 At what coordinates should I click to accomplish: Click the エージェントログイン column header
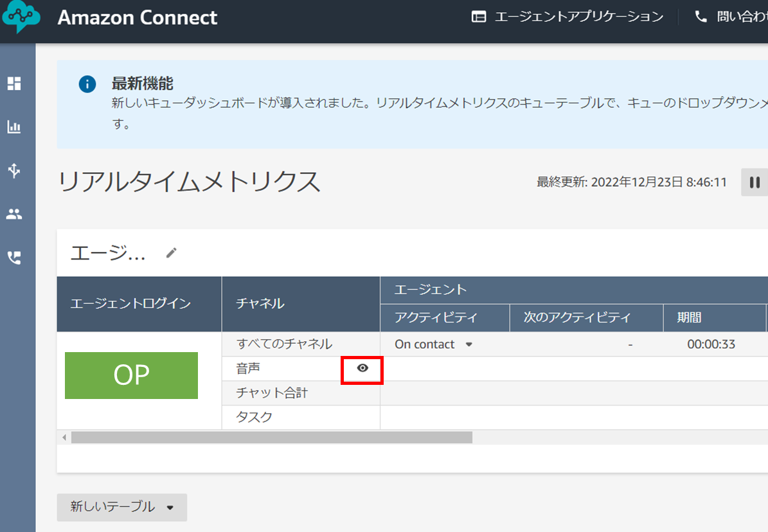click(139, 304)
